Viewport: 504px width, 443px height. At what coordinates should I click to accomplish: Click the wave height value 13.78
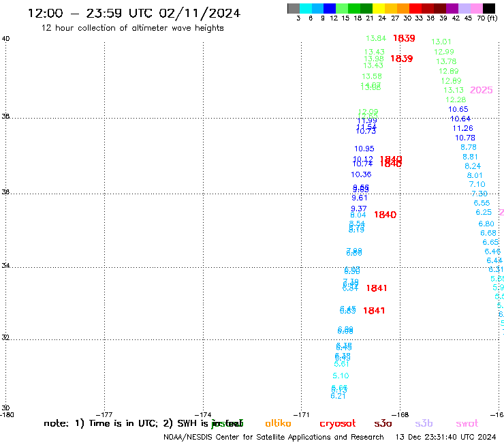point(446,61)
